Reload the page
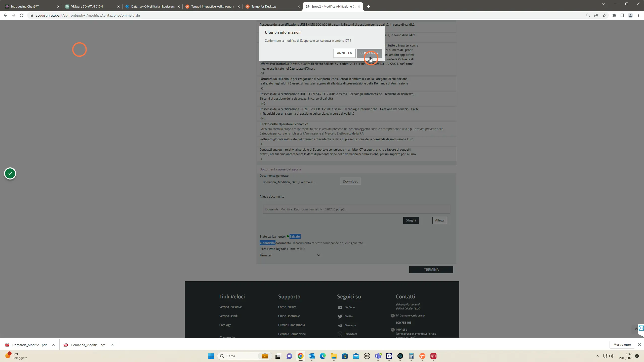The height and width of the screenshot is (362, 644). click(22, 15)
